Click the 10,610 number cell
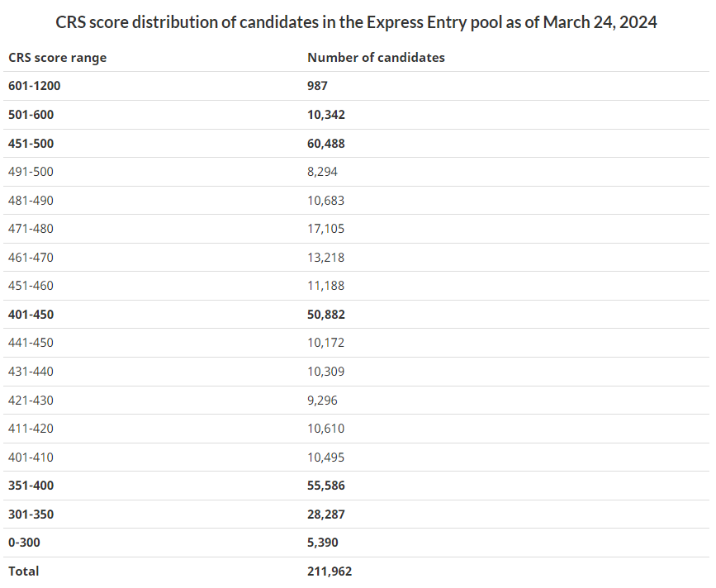 pos(325,429)
